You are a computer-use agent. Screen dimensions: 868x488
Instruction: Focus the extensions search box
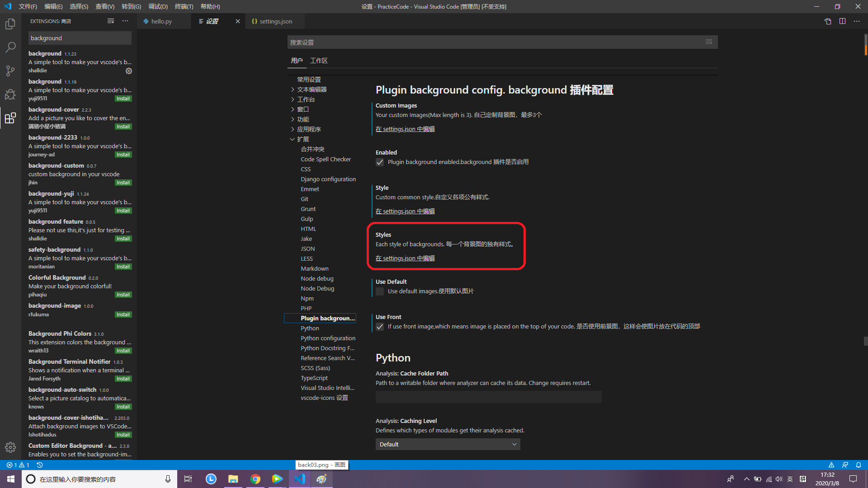[x=80, y=38]
